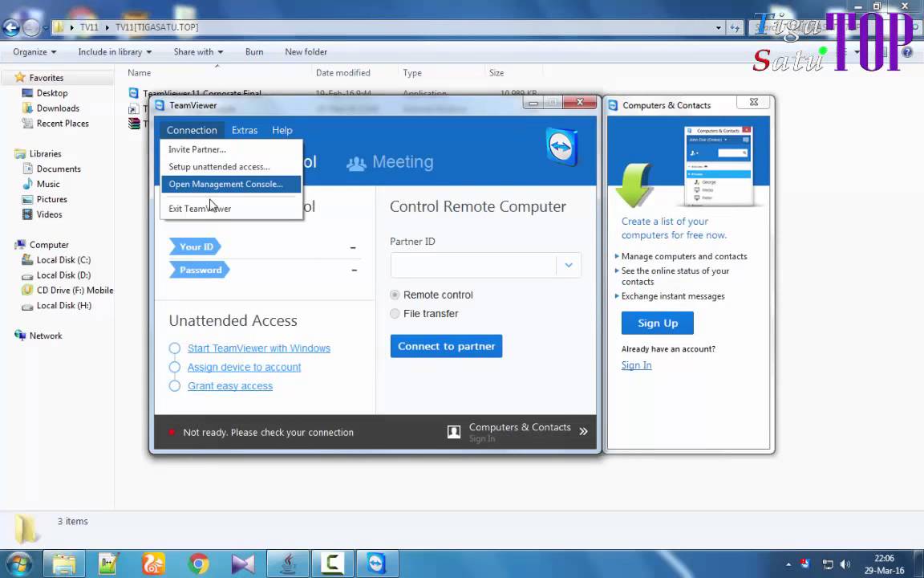Image resolution: width=924 pixels, height=578 pixels.
Task: Select Recent Places in Favorites
Action: (63, 124)
